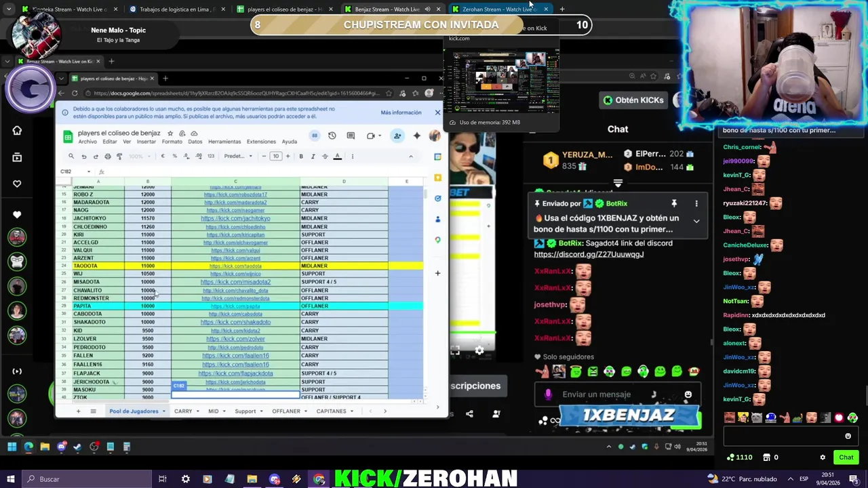868x488 pixels.
Task: Open the OFFLANER sheet tab dropdown arrow
Action: click(305, 411)
